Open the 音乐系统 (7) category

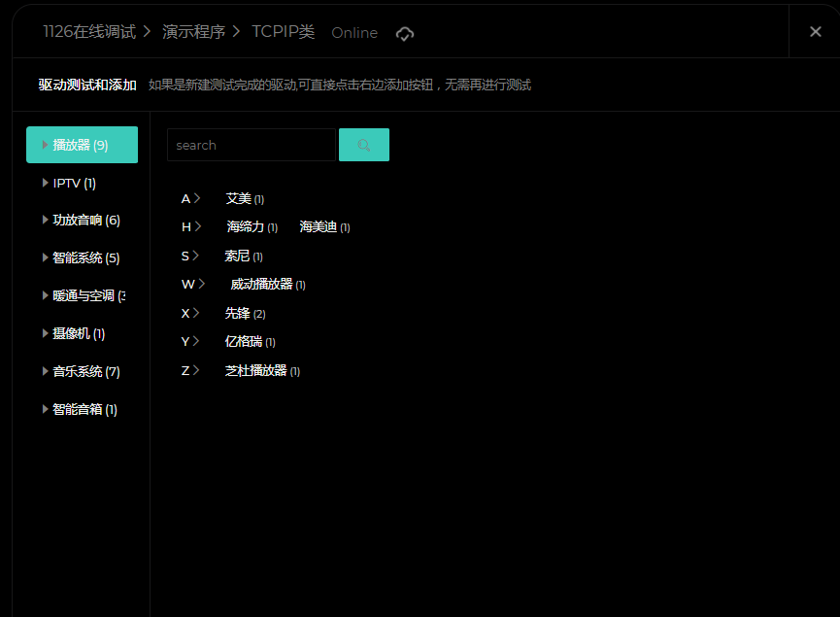(x=85, y=371)
